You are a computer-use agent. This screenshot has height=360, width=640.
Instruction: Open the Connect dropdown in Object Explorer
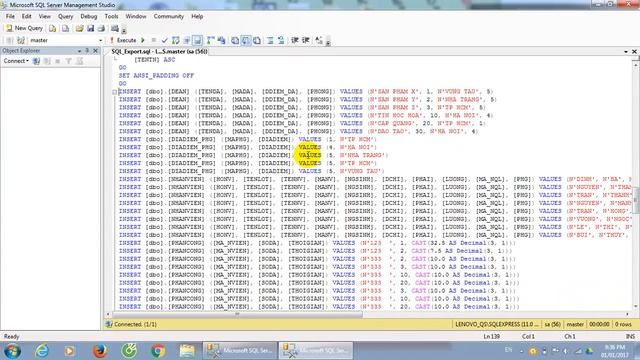coord(16,61)
